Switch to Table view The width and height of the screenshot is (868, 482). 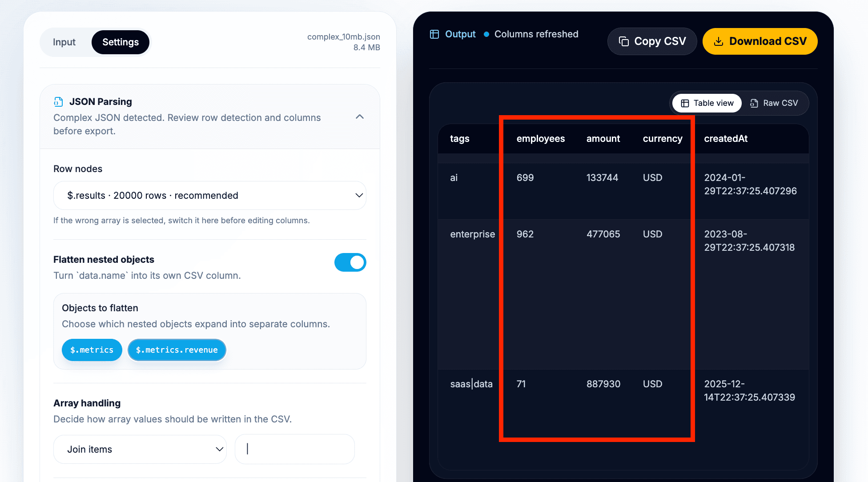click(x=707, y=103)
